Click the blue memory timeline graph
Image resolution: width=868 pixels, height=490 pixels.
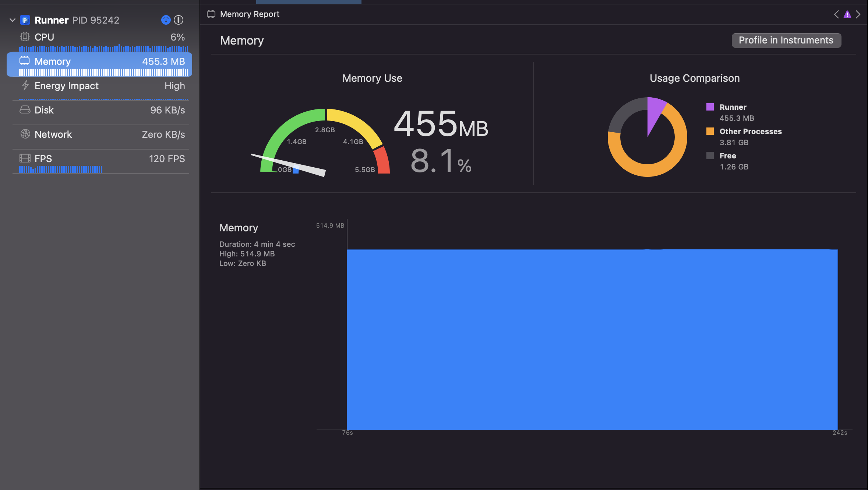592,339
